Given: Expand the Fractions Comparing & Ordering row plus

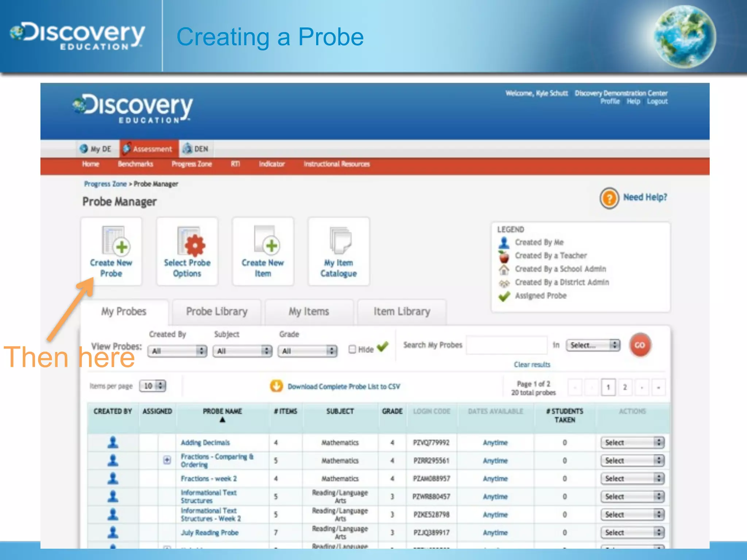Looking at the screenshot, I should [167, 460].
